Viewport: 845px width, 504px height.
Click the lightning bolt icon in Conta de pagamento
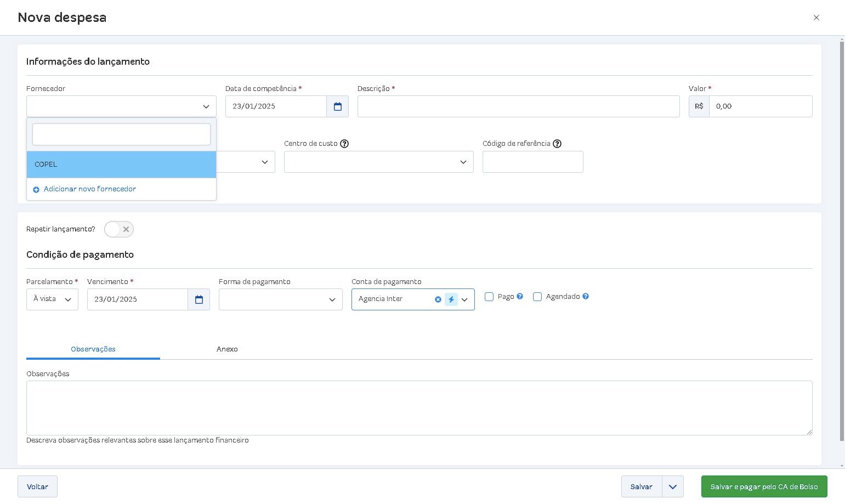pos(451,299)
